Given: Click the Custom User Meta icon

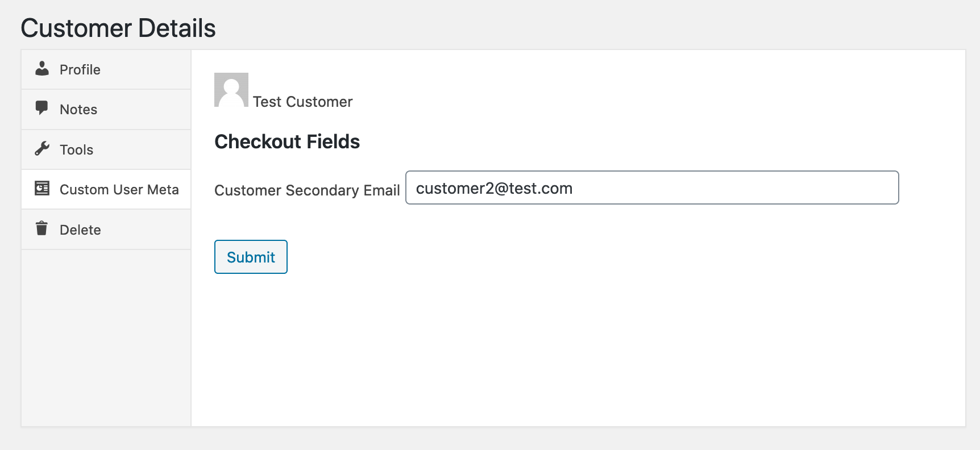Looking at the screenshot, I should (42, 189).
